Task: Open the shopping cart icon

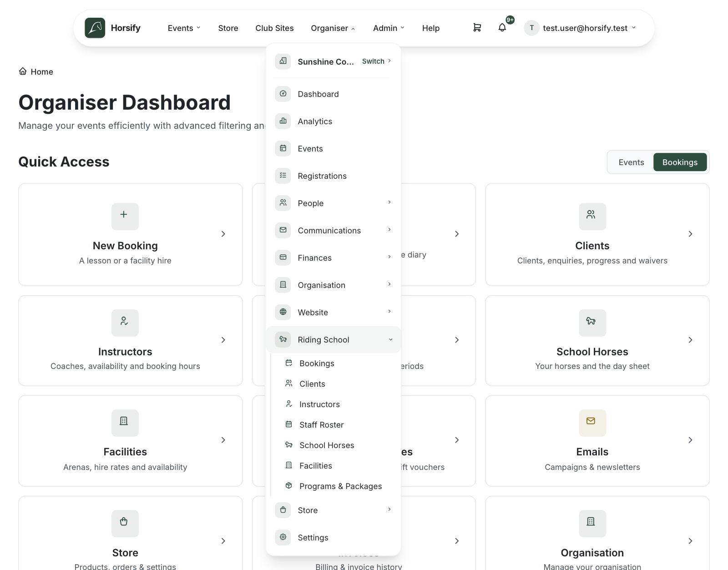Action: tap(477, 28)
